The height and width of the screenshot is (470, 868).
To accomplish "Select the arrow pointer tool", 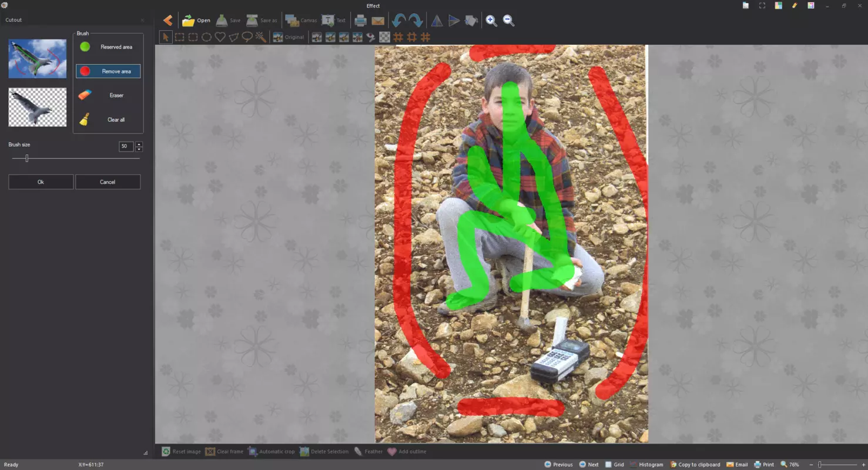I will pos(166,37).
